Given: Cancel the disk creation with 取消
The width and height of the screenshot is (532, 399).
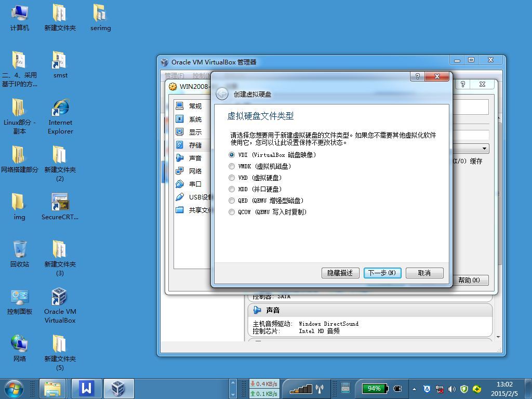Looking at the screenshot, I should pyautogui.click(x=424, y=273).
